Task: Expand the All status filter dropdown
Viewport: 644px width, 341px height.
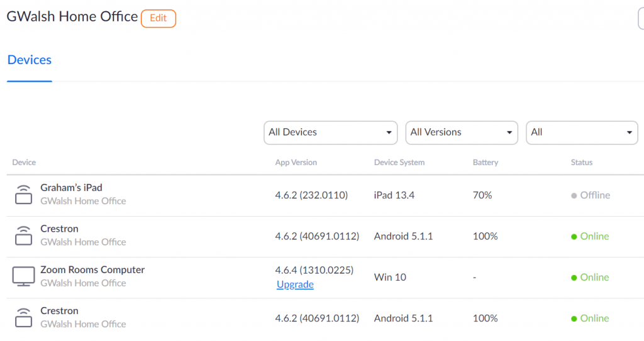Action: click(x=582, y=133)
